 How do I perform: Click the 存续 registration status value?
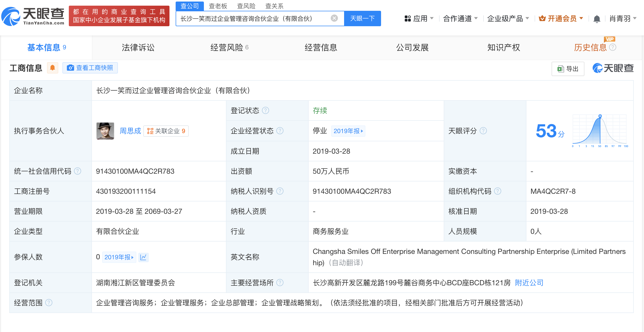tap(320, 111)
